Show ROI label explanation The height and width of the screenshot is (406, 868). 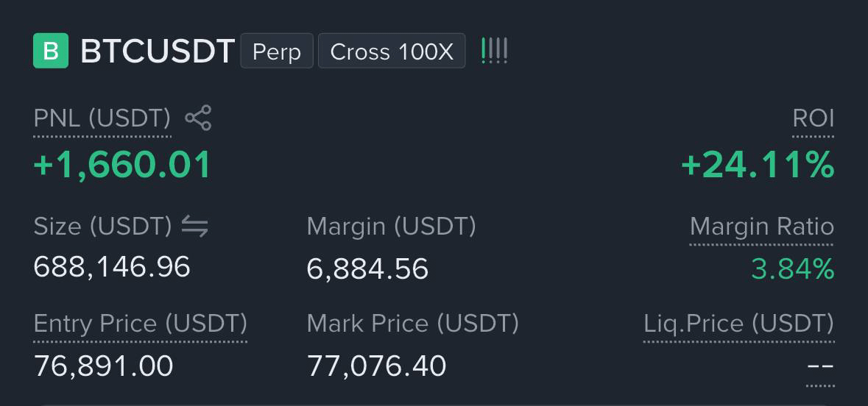click(x=814, y=118)
